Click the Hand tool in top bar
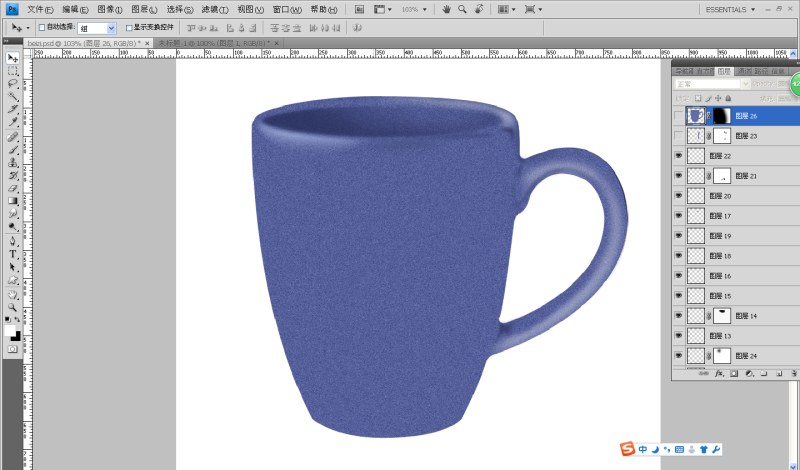 coord(446,9)
